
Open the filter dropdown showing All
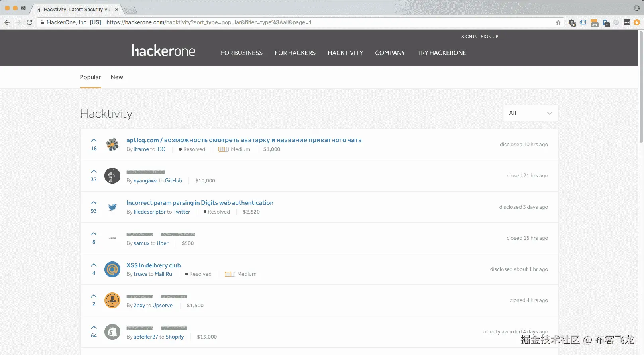[530, 113]
